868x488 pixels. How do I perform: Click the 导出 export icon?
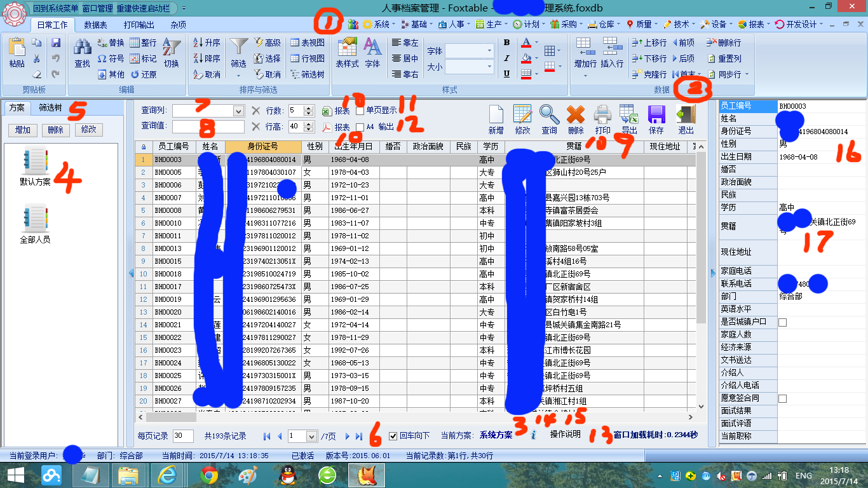pos(629,115)
